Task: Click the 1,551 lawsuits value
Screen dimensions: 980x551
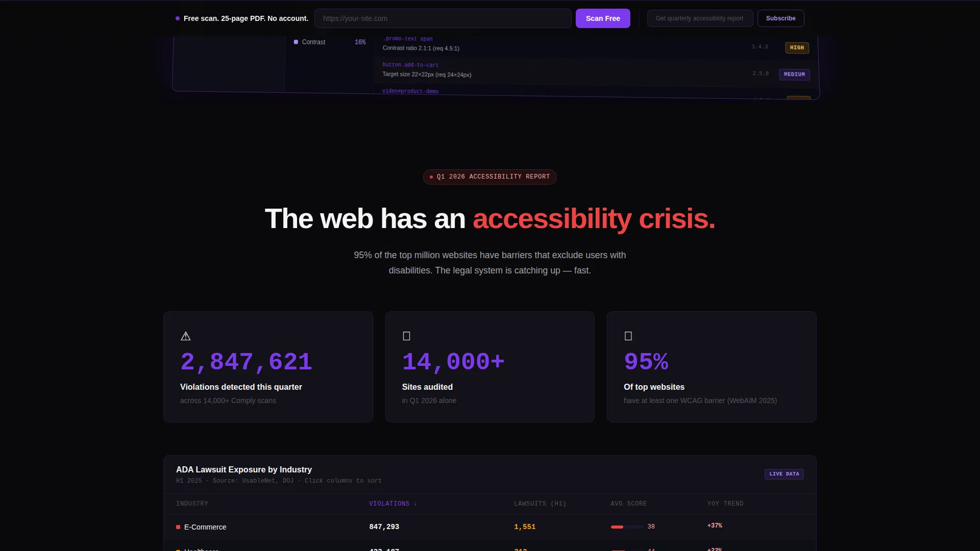Action: pos(525,527)
